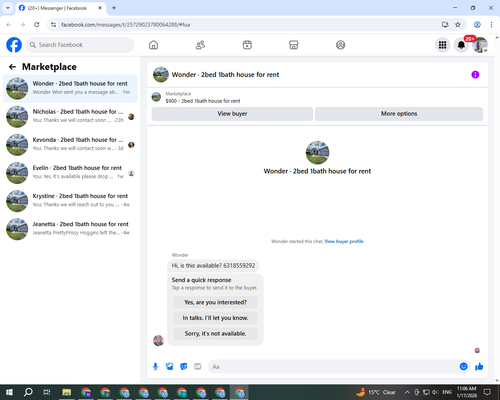Start a voice clip with the microphone icon
Image resolution: width=500 pixels, height=400 pixels.
pos(155,367)
